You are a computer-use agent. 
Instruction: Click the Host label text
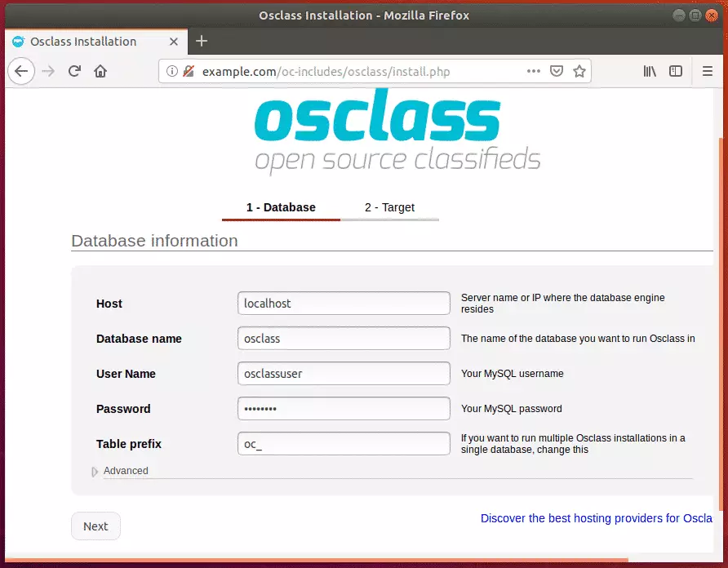109,304
